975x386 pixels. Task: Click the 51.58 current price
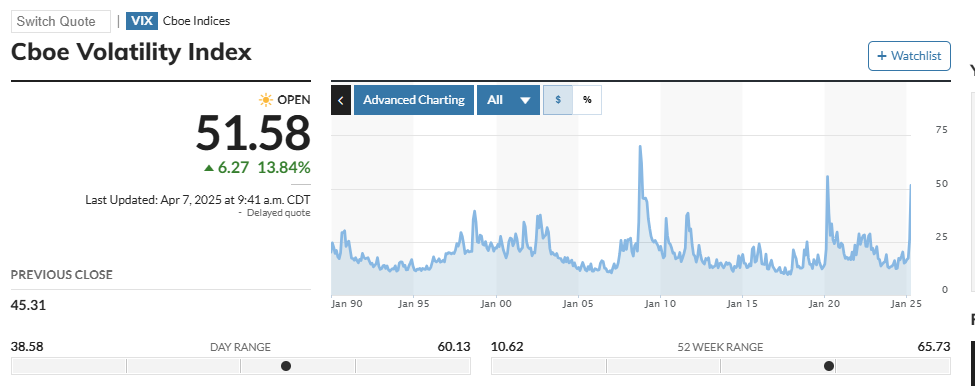click(253, 133)
